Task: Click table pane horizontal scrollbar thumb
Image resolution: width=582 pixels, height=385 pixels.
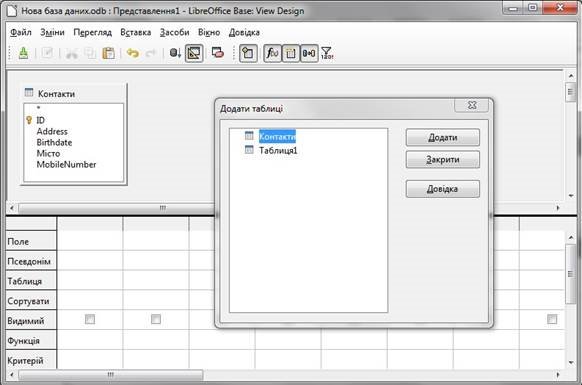Action: (x=162, y=208)
